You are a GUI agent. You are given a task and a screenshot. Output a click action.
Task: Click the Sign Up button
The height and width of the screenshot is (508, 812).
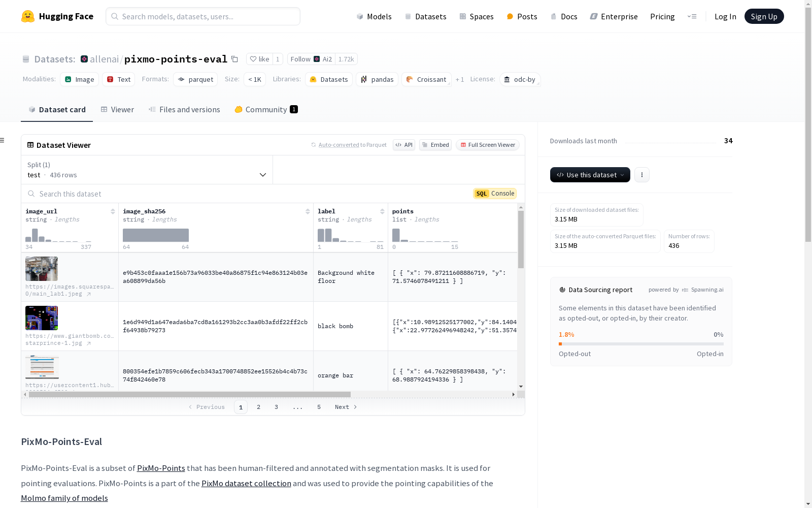tap(764, 16)
